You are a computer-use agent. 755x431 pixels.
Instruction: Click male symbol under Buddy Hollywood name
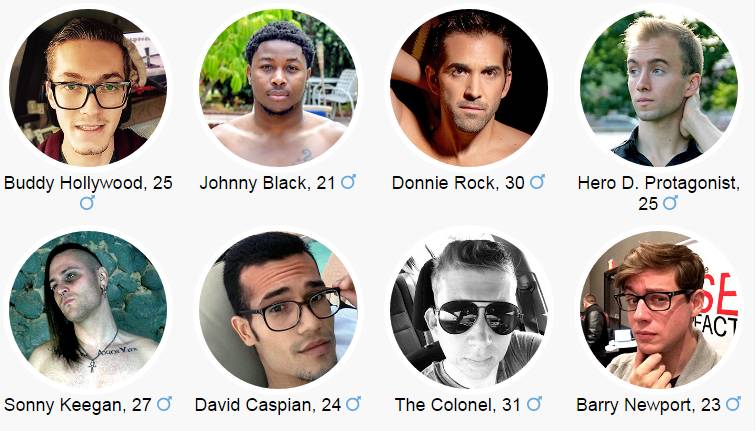coord(88,203)
